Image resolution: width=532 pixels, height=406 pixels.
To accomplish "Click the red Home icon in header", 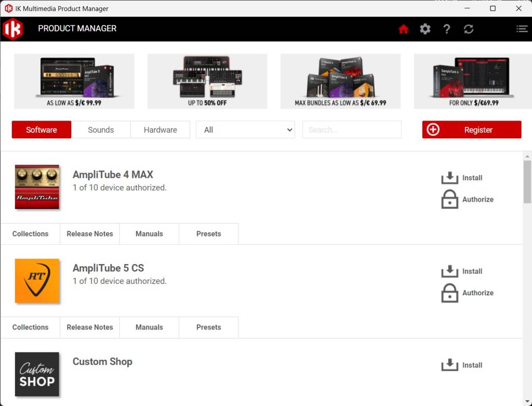I will (404, 29).
